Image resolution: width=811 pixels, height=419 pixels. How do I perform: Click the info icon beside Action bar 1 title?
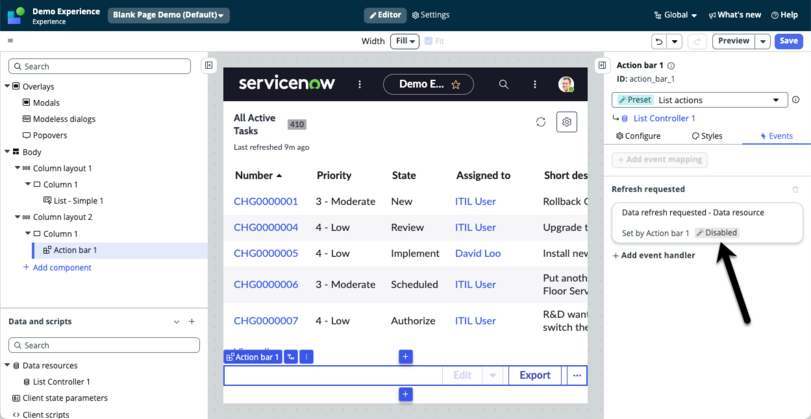671,66
